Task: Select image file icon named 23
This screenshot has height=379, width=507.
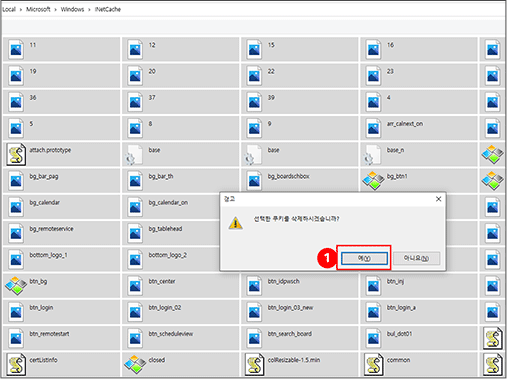Action: pyautogui.click(x=373, y=76)
